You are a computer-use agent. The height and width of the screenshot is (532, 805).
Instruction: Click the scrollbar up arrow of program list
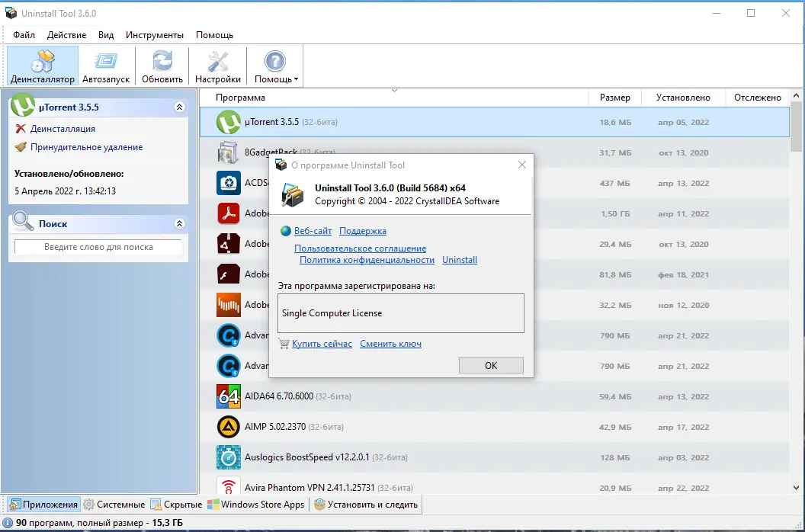click(x=797, y=95)
